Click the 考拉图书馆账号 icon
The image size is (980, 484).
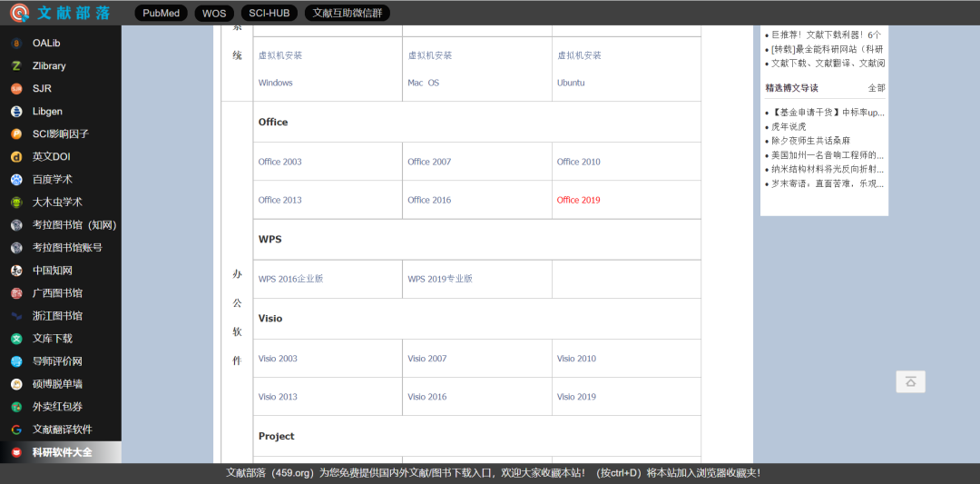click(17, 248)
